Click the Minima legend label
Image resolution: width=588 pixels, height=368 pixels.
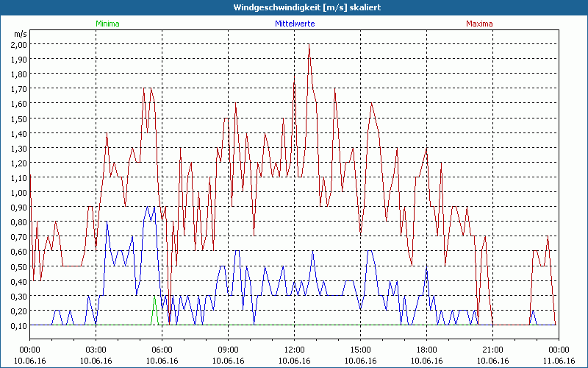tap(107, 24)
